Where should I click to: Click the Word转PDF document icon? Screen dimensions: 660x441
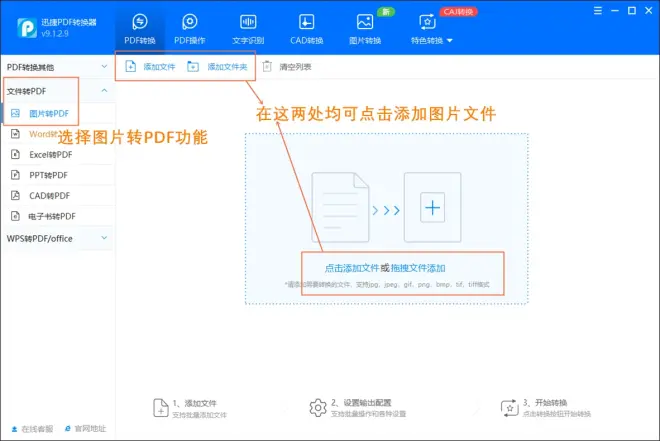16,134
